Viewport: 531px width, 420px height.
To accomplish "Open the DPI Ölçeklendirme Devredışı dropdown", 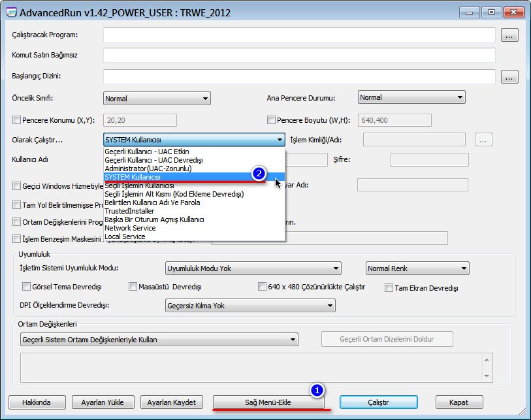I will point(250,306).
